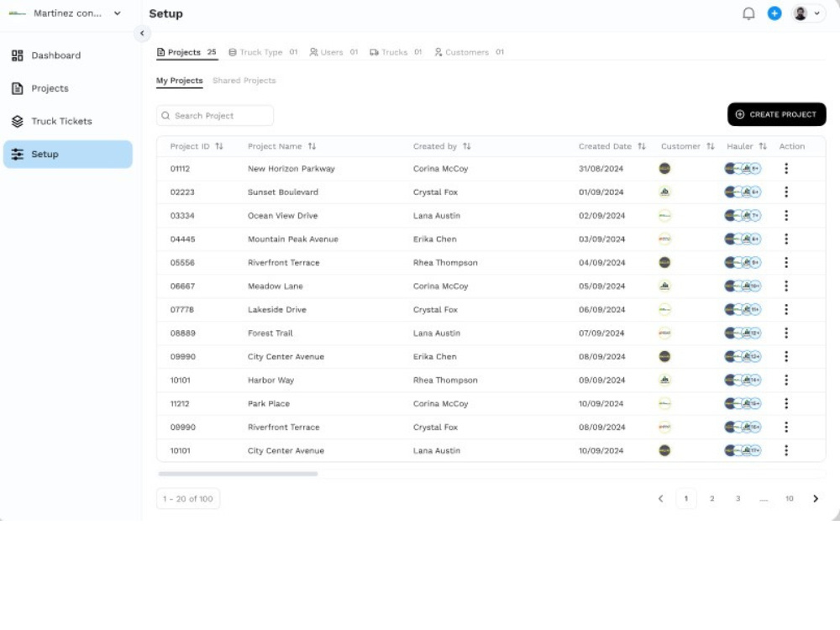Open actions menu for Ocean View Drive
Image resolution: width=840 pixels, height=630 pixels.
[786, 215]
